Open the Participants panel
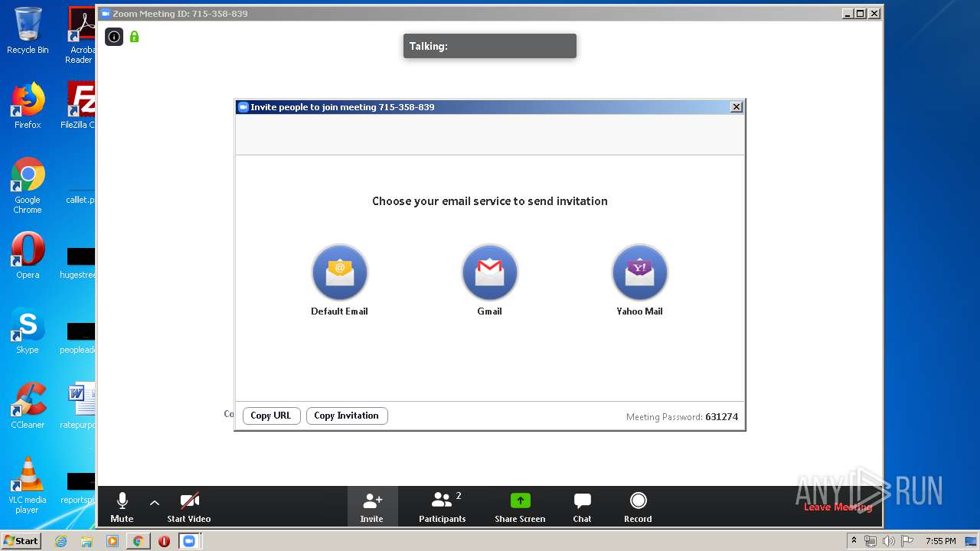Image resolution: width=980 pixels, height=551 pixels. pyautogui.click(x=443, y=507)
